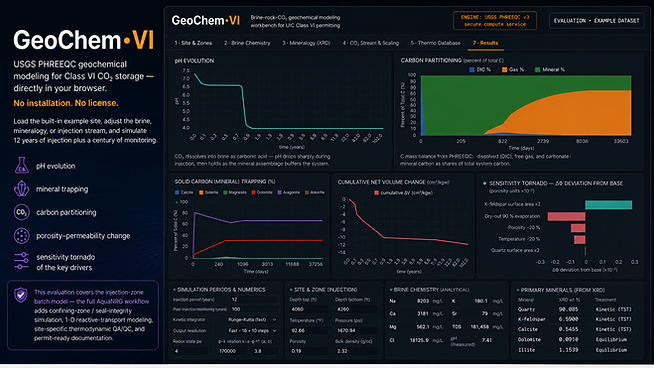Select the 5 · Thermo Database tab
This screenshot has width=654, height=368.
[x=435, y=43]
